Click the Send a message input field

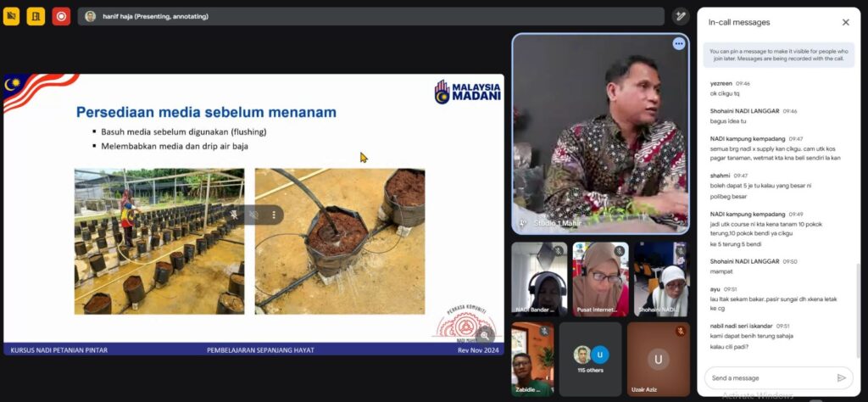click(x=767, y=377)
